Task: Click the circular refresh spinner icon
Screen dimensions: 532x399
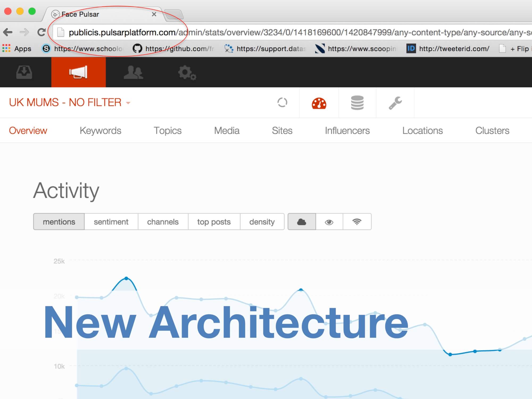Action: point(282,102)
